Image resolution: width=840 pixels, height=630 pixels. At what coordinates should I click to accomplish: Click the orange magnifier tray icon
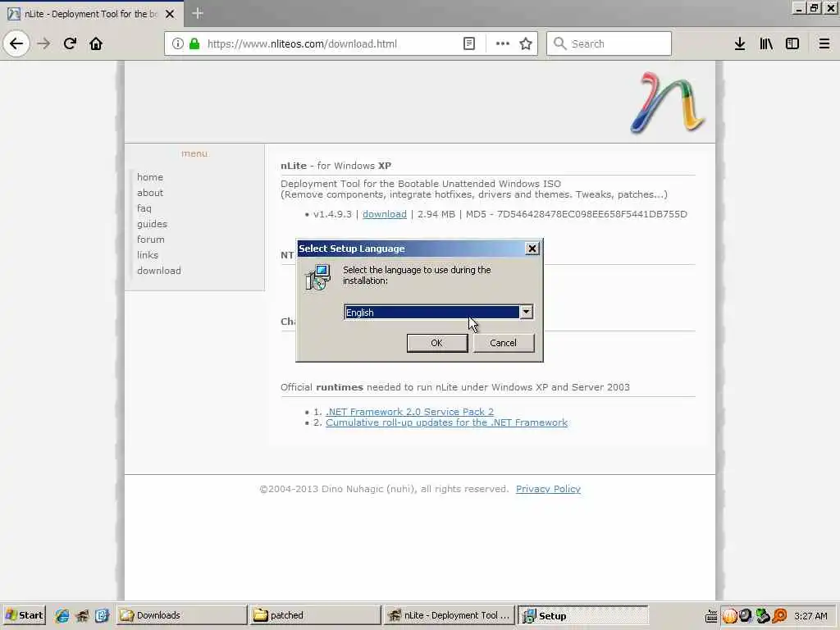pos(779,616)
